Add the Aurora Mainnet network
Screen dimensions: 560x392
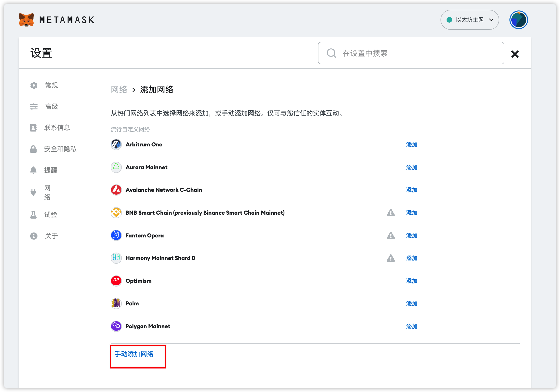(x=411, y=167)
